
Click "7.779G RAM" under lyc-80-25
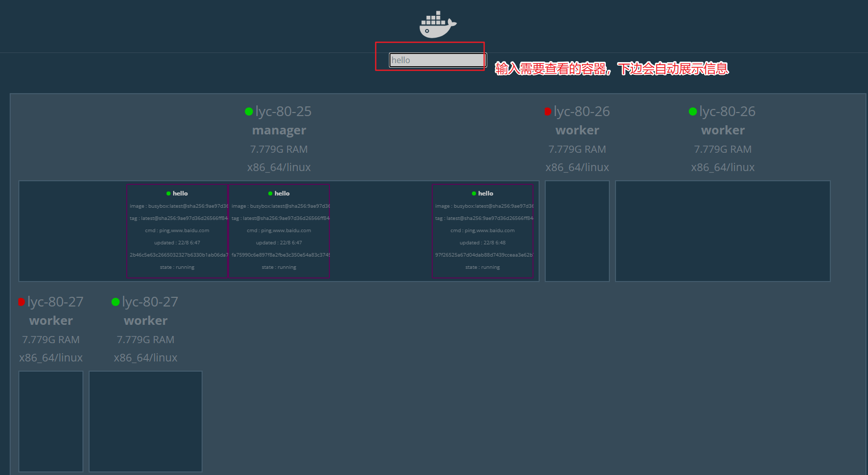[x=279, y=149]
